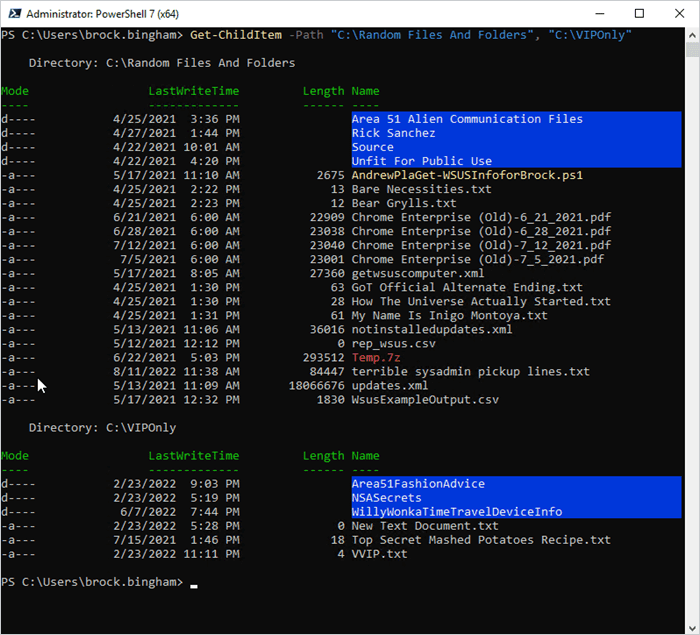Click How The Universe Actually Started.txt

pyautogui.click(x=481, y=301)
